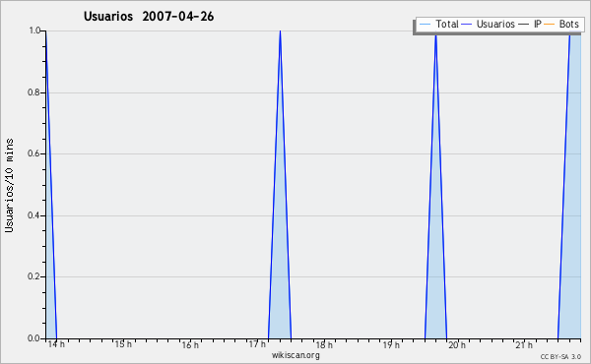Click the '0.0' y-axis value
Image resolution: width=591 pixels, height=364 pixels.
coord(33,338)
